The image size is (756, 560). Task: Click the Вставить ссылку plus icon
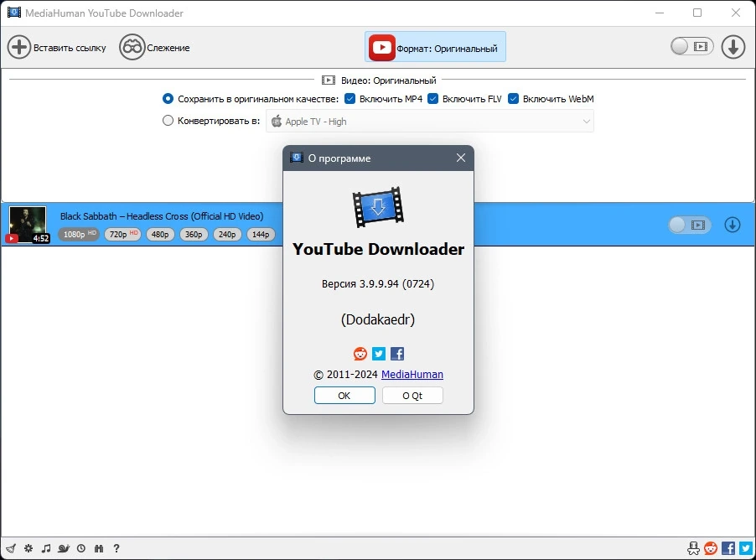tap(19, 47)
